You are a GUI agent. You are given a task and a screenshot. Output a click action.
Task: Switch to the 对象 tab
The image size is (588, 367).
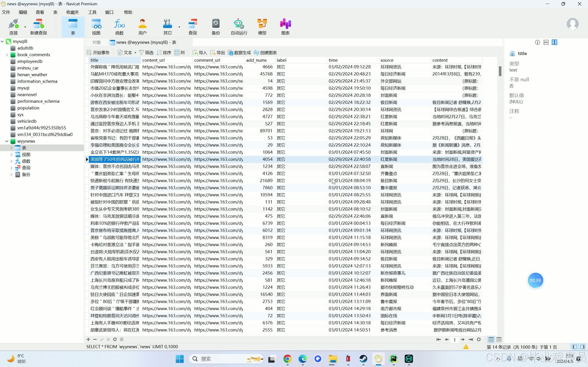coord(96,42)
